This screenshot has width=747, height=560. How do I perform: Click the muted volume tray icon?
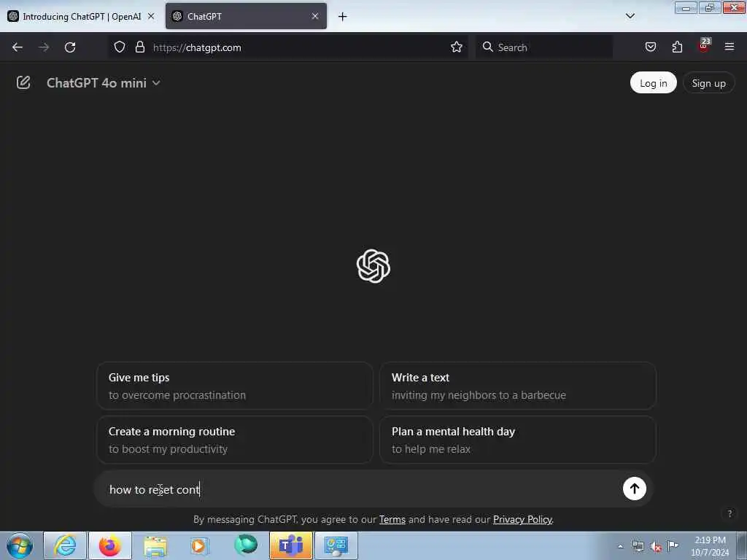pos(656,546)
